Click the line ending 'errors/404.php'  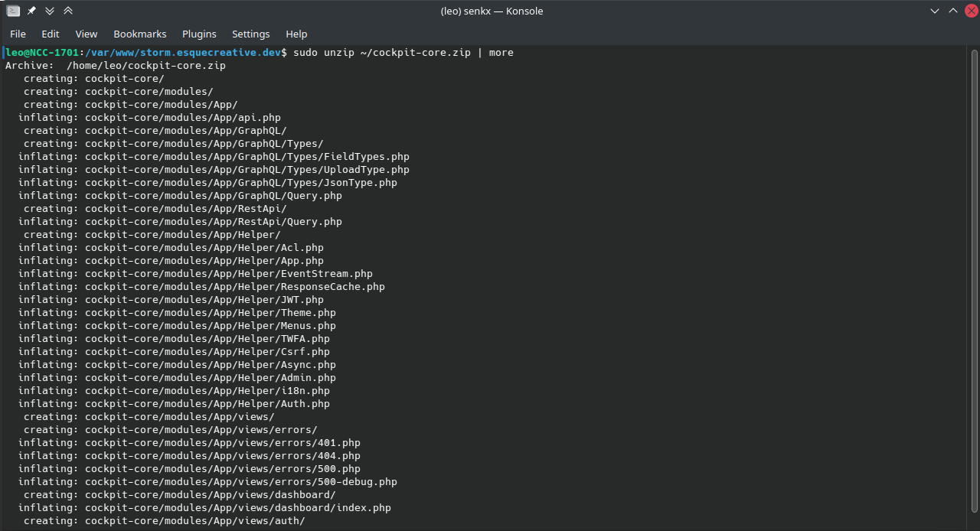tap(189, 456)
